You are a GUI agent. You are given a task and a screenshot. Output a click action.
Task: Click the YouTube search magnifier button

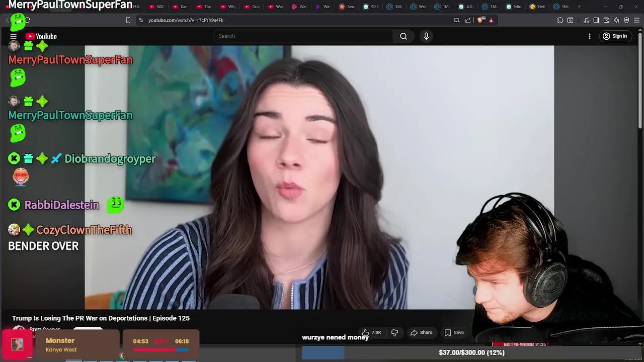tap(404, 36)
